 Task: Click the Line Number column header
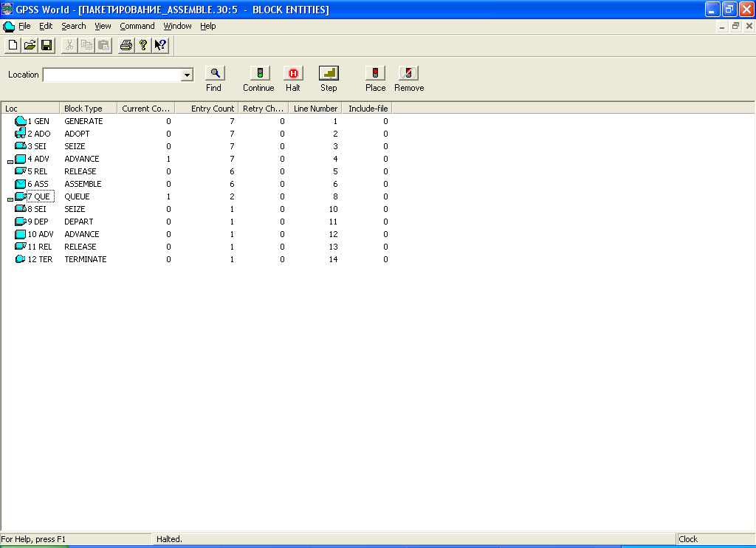coord(315,109)
